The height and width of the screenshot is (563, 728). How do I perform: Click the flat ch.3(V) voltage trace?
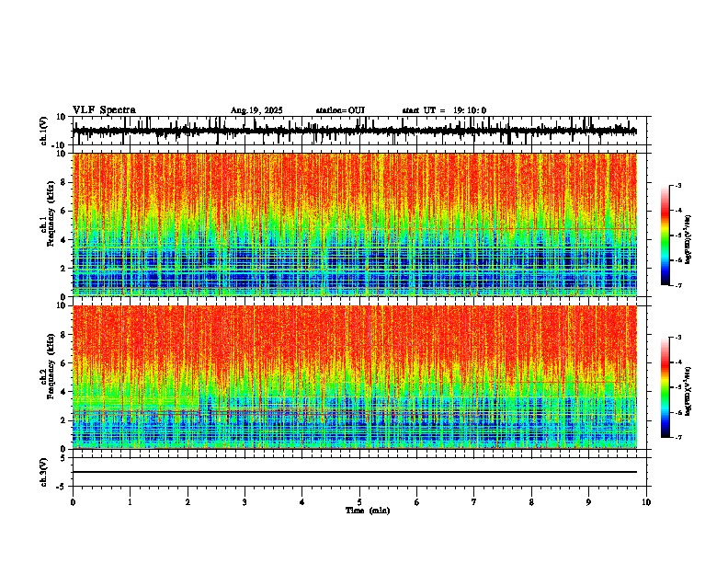355,472
